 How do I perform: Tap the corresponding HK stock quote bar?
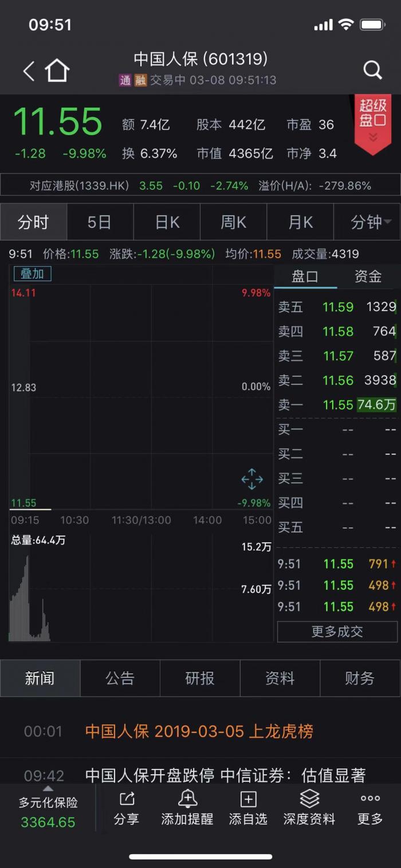[200, 186]
